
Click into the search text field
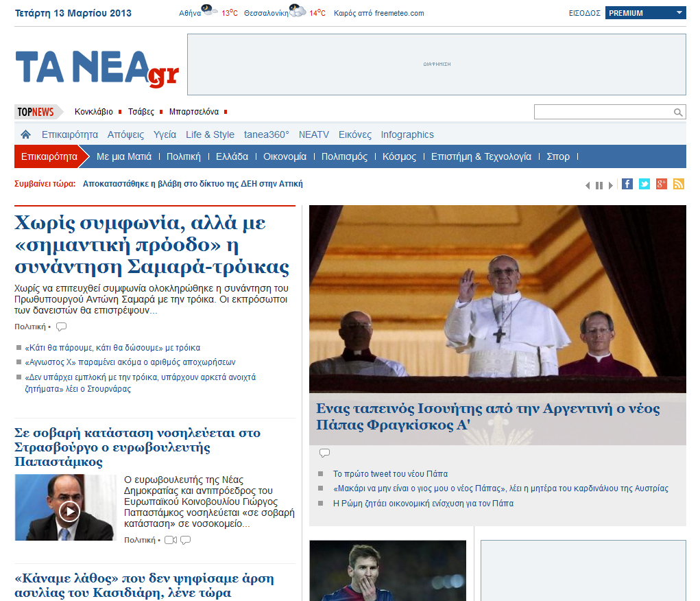(602, 113)
